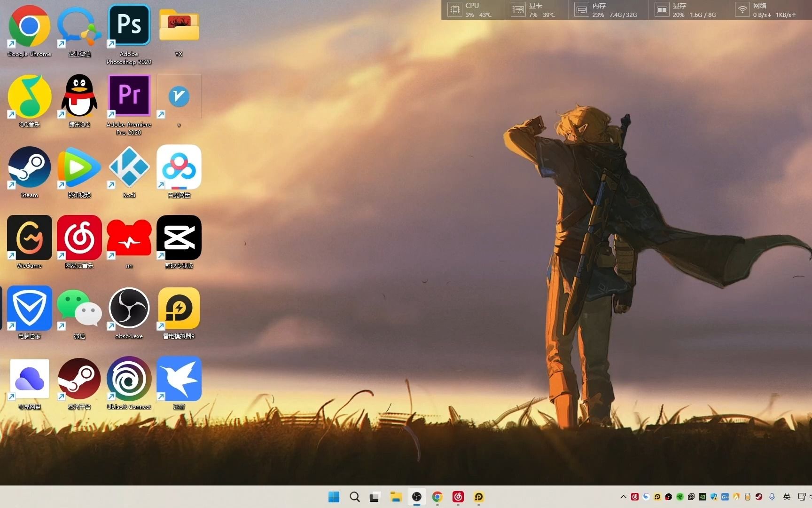Image resolution: width=812 pixels, height=508 pixels.
Task: Click OBS icon in system tray
Action: coord(669,497)
